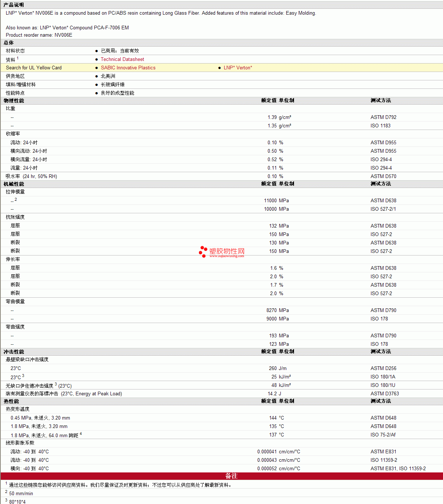Click the 材料状态 row label

pos(15,51)
